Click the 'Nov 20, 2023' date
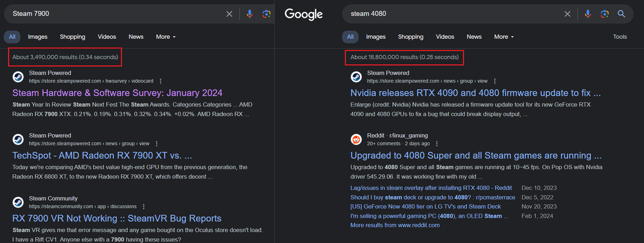 click(x=539, y=206)
